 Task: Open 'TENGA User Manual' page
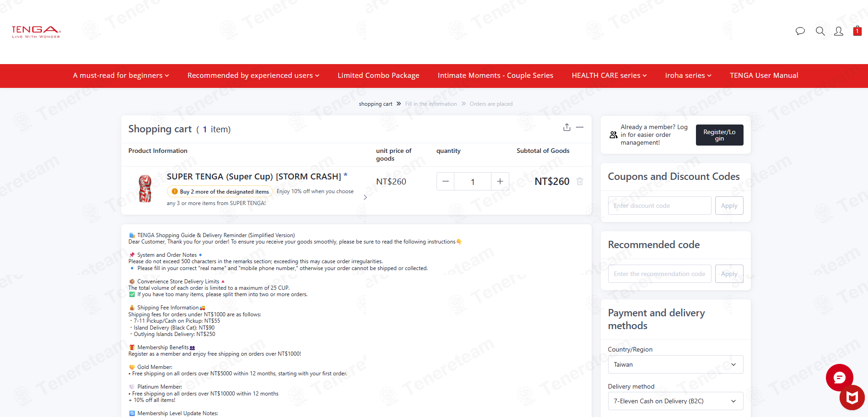[764, 76]
